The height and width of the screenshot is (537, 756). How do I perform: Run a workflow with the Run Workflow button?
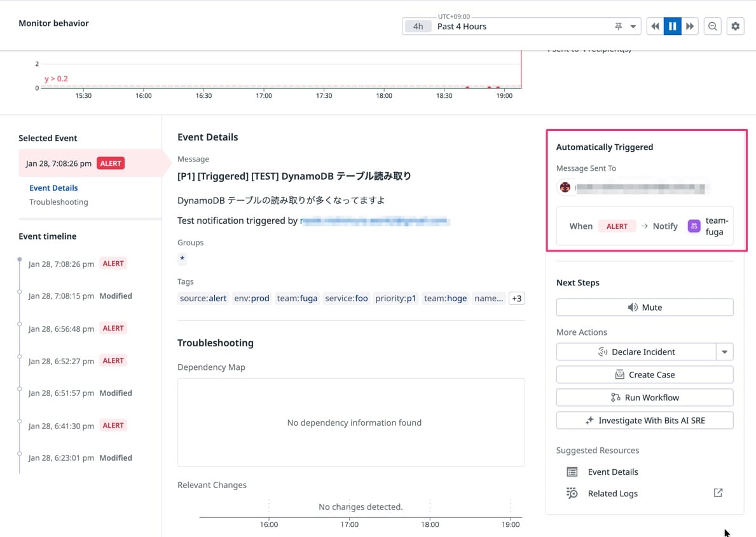[644, 397]
